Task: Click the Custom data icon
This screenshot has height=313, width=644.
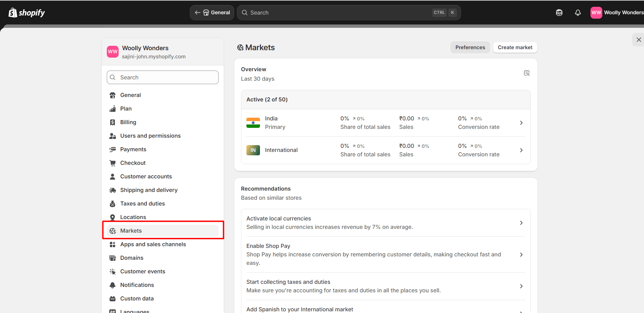Action: coord(113,299)
